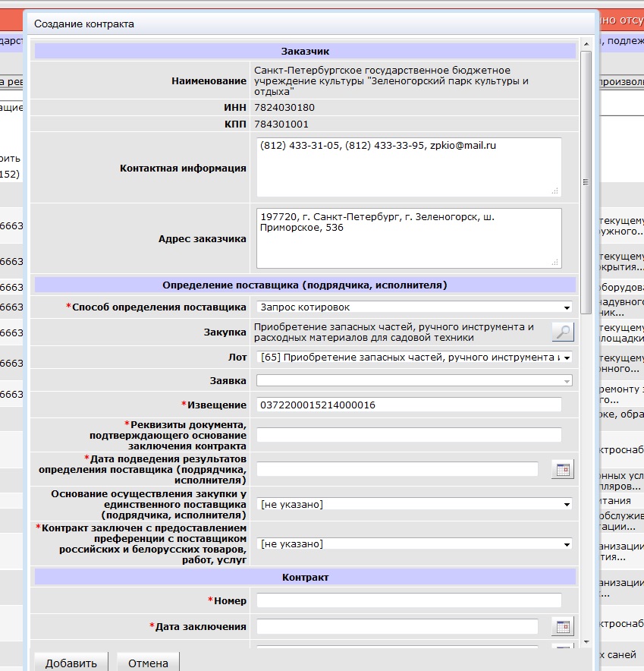
Task: Click the ИНН value 7824030180
Action: click(x=284, y=108)
